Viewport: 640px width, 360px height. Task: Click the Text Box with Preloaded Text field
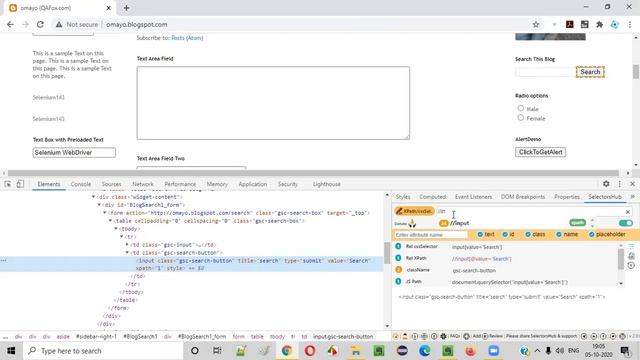[74, 153]
